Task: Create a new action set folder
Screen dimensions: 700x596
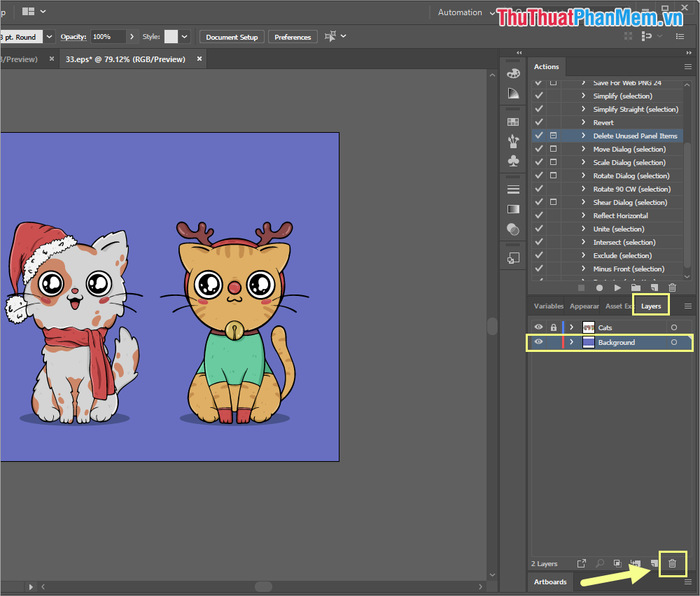Action: (636, 288)
